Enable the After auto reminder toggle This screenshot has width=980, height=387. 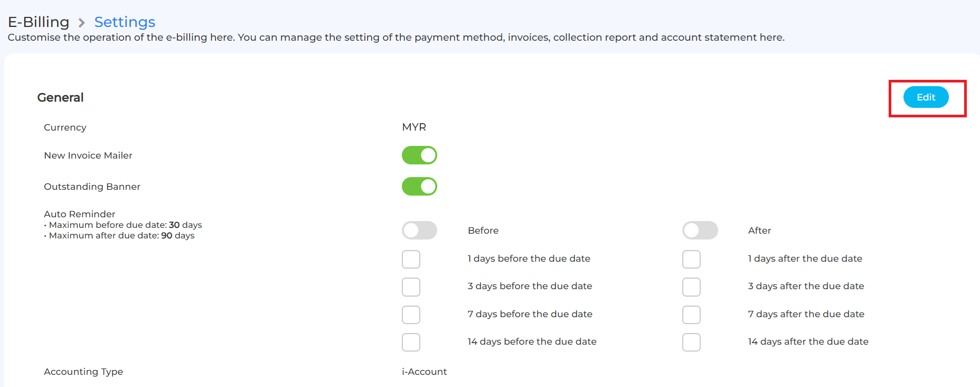point(700,231)
